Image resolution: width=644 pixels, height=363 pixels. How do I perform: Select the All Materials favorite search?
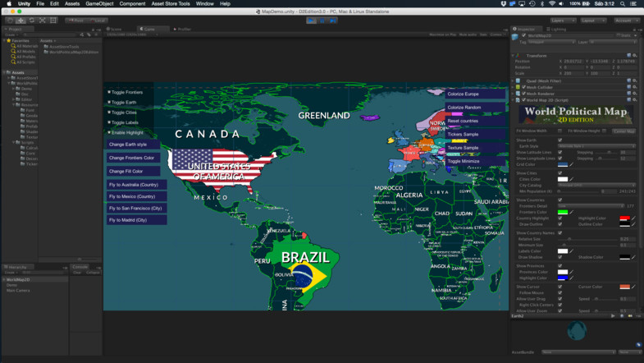coord(25,46)
